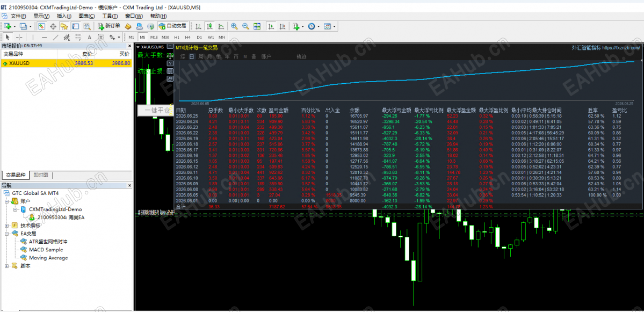644x312 pixels.
Task: Toggle the Strategy Tester icon
Action: 86,26
